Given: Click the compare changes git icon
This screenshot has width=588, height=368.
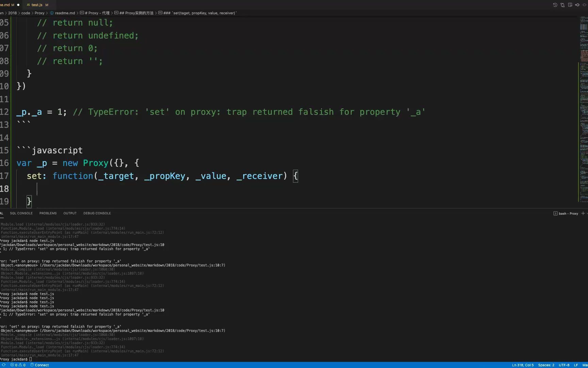Looking at the screenshot, I should pos(562,5).
